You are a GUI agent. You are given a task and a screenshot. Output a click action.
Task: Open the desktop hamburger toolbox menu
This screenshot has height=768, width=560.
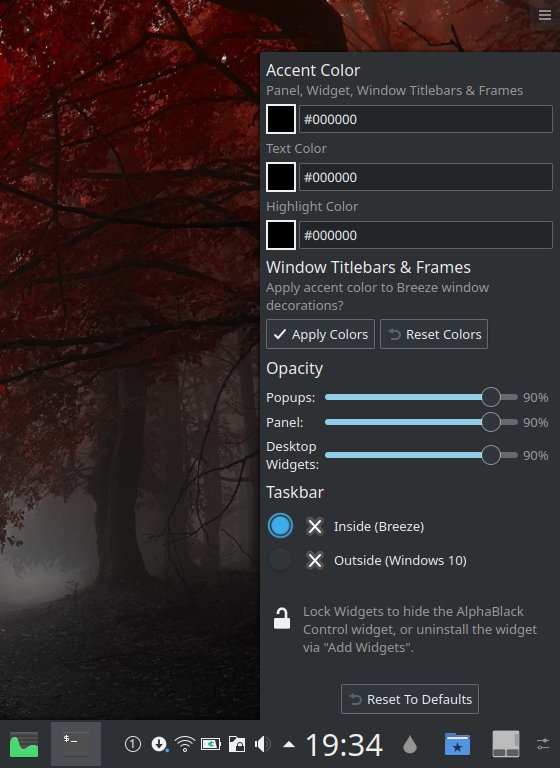pos(545,15)
